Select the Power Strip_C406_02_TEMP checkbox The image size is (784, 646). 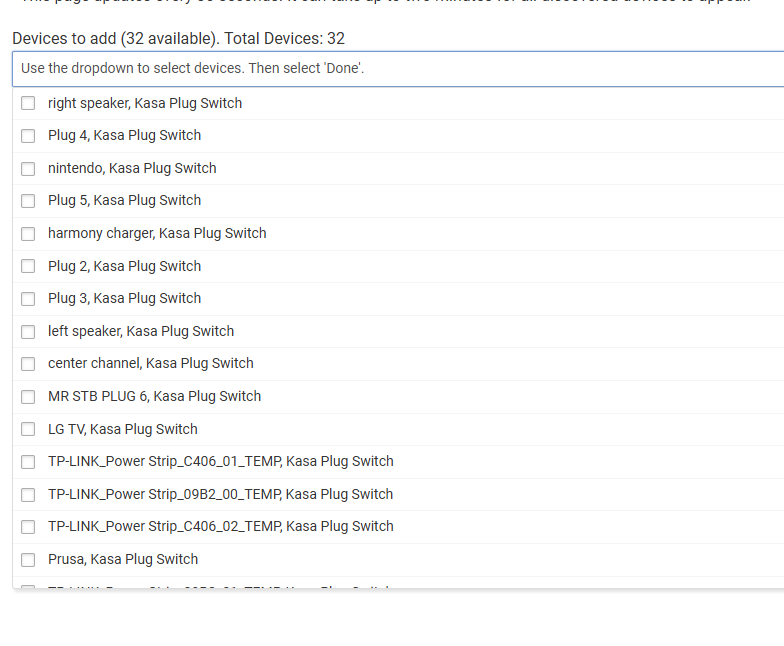(28, 527)
